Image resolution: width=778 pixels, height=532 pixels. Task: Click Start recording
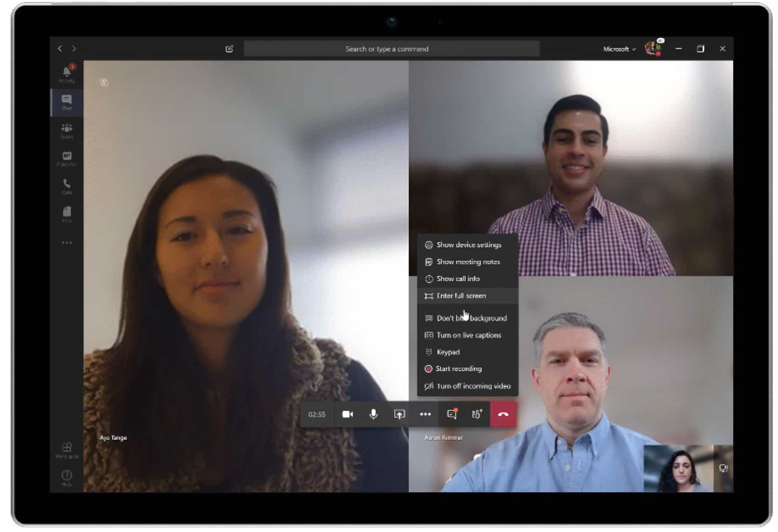click(x=458, y=369)
